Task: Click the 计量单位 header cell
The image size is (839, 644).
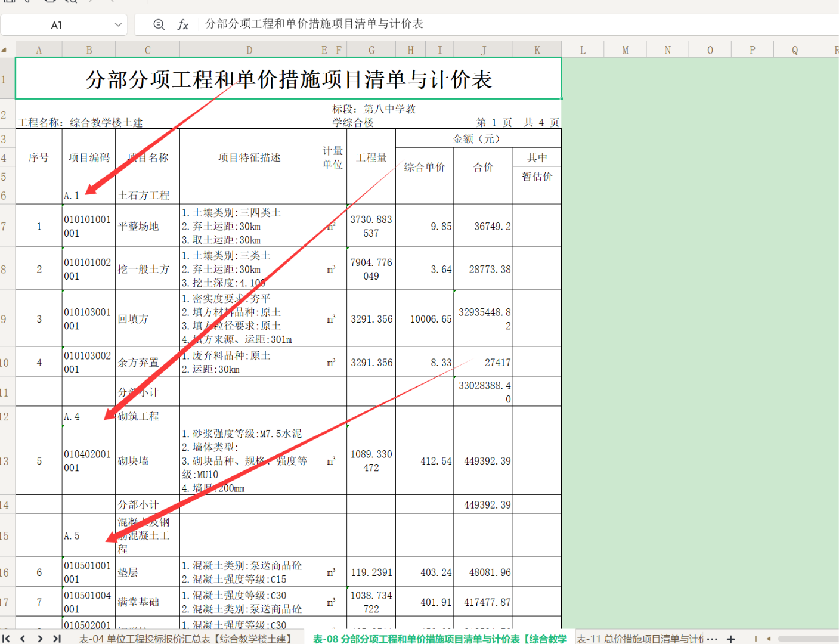Action: (333, 157)
